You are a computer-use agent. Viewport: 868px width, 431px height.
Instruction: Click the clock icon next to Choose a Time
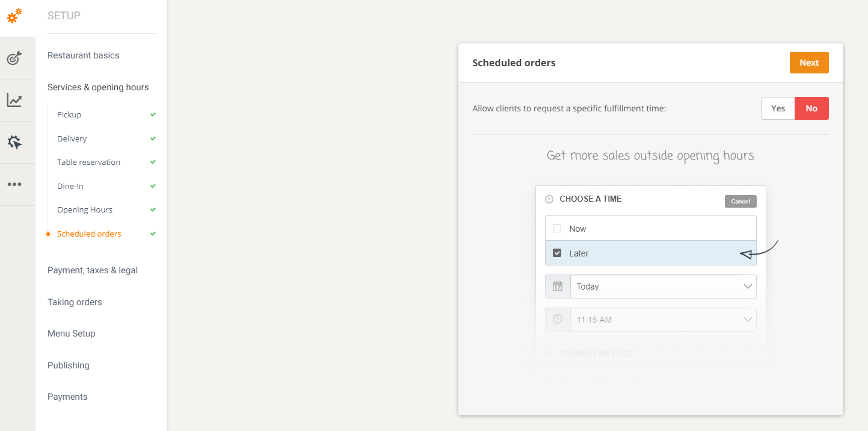549,199
